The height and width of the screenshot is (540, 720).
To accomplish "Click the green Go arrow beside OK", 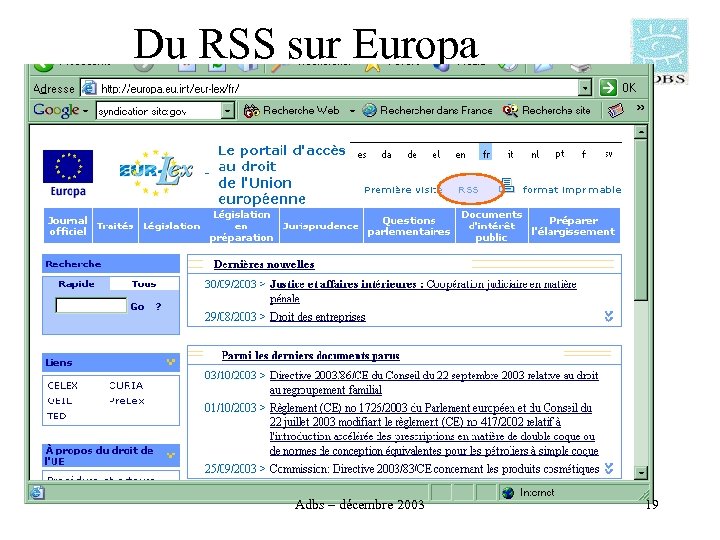I will [608, 87].
